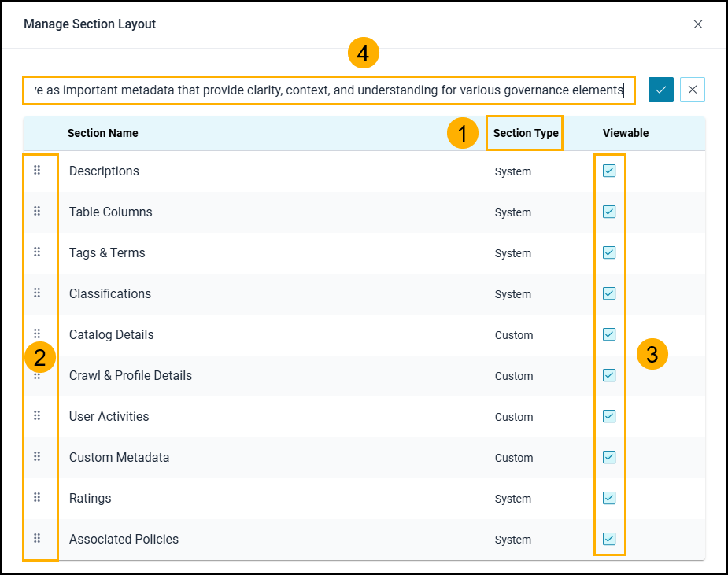Click the drag handle beside Custom Metadata
The image size is (728, 575).
tap(37, 456)
